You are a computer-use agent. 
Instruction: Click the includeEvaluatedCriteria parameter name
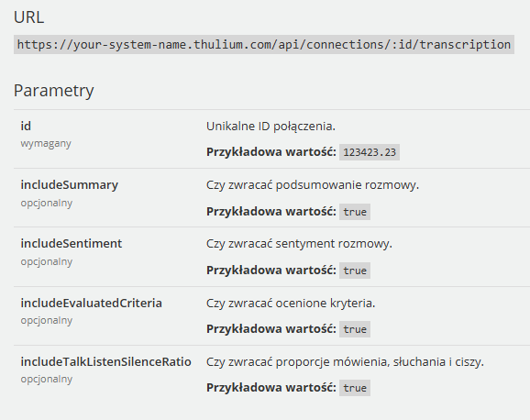[92, 303]
